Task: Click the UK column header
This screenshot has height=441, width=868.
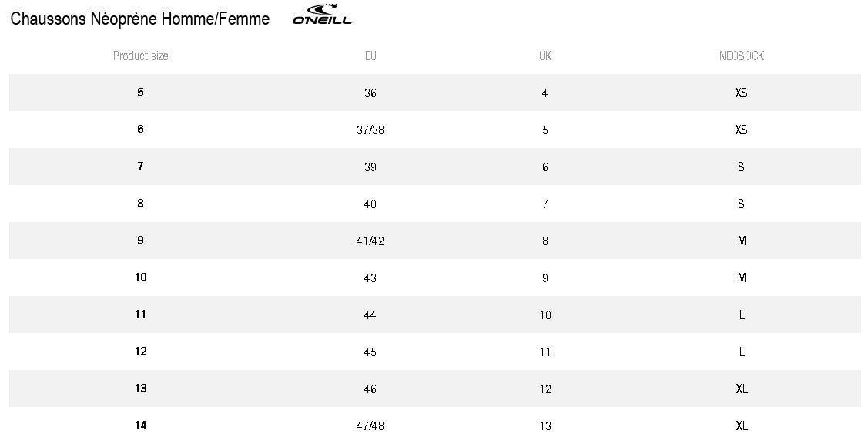Action: (545, 56)
